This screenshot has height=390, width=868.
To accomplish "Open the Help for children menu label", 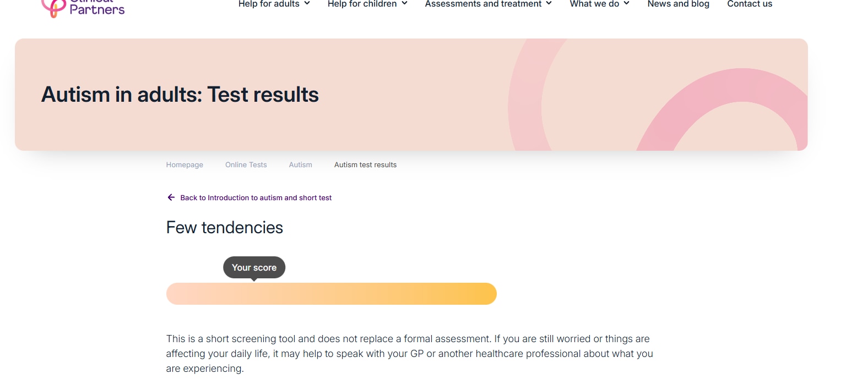I will click(x=362, y=4).
